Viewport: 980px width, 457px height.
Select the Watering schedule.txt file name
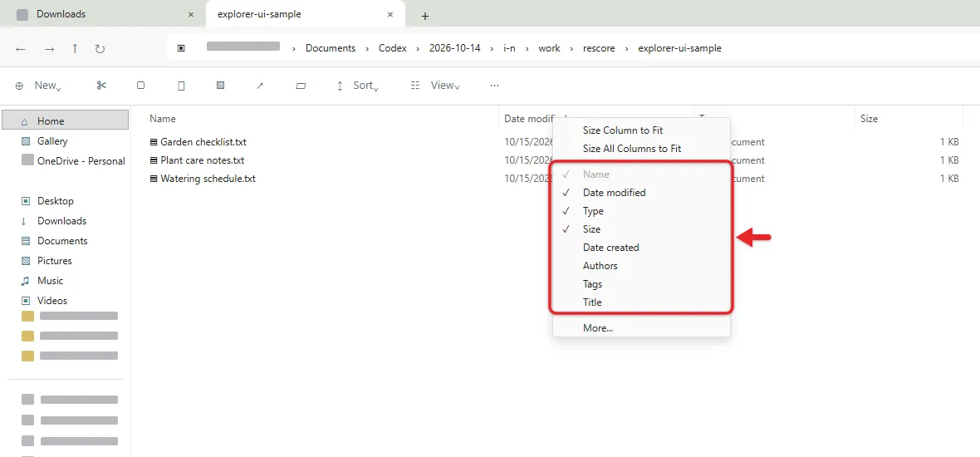click(208, 178)
